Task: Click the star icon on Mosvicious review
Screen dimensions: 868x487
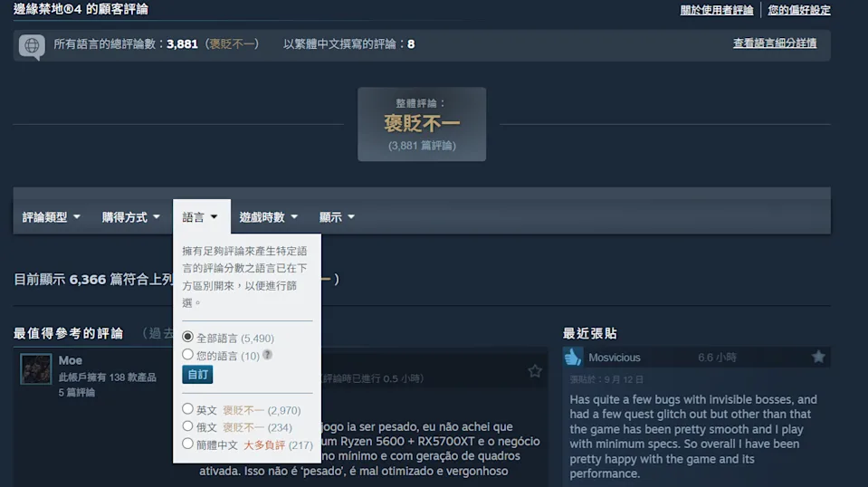Action: coord(818,357)
